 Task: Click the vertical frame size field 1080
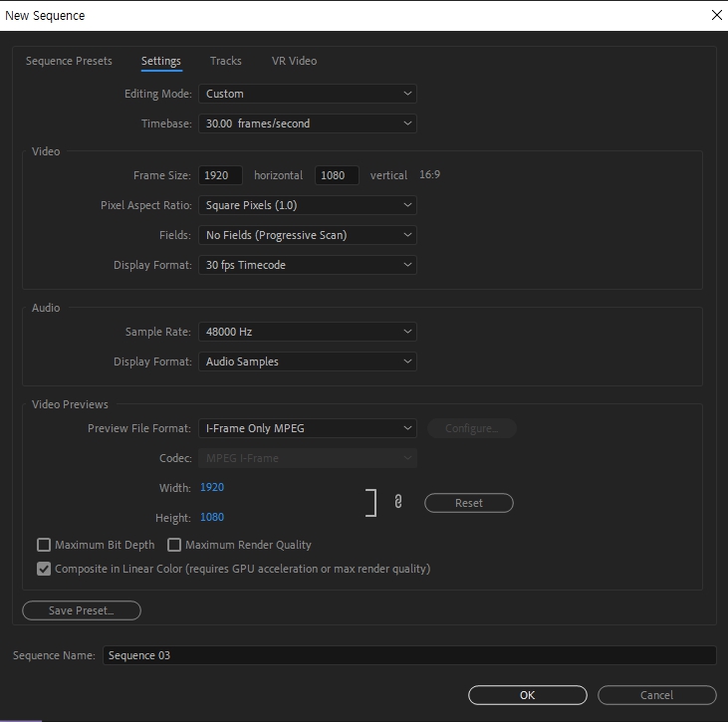[x=337, y=175]
